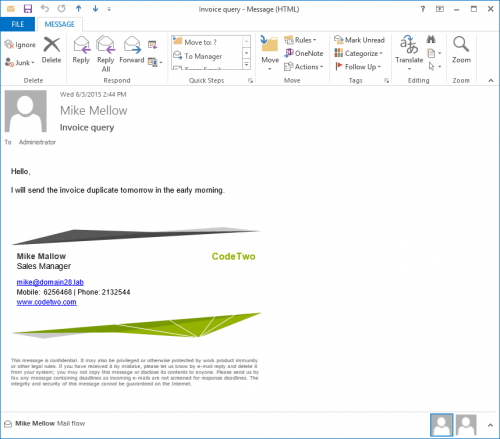Screen dimensions: 500x439
Task: Click the Outlook envelope icon in title bar
Action: click(x=11, y=9)
